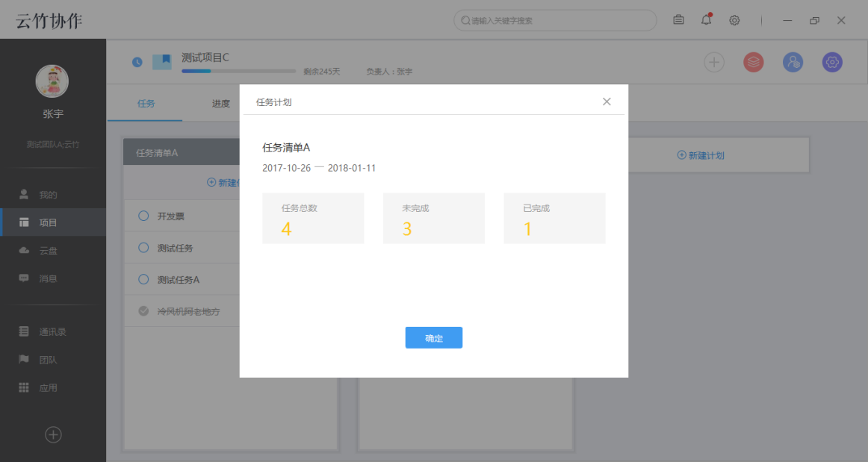Open the top bar settings gear
This screenshot has width=868, height=462.
734,20
